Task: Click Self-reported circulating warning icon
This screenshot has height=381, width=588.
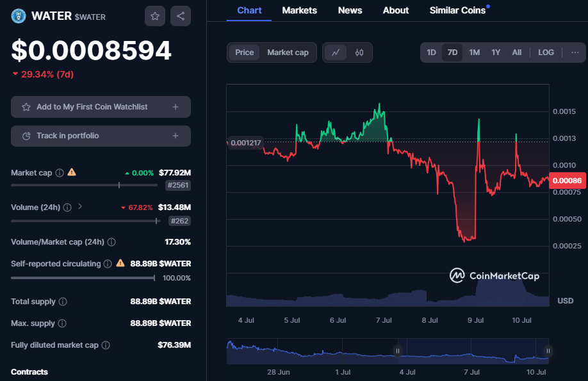Action: coord(120,263)
